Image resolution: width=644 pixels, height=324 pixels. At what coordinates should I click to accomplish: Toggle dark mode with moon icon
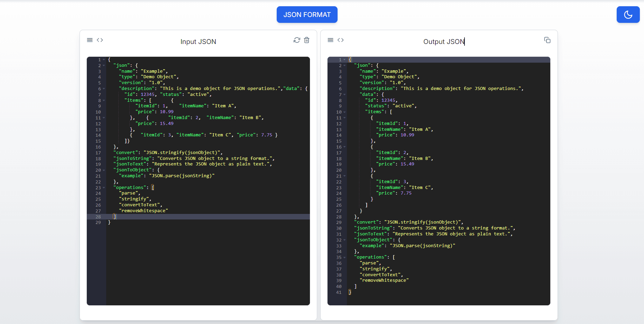pos(628,15)
